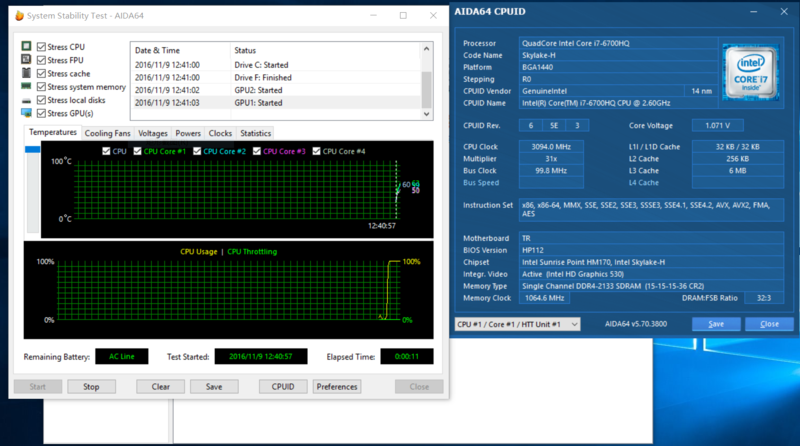Toggle CPU Core #1 graph checkbox
This screenshot has width=800, height=446.
coord(137,151)
